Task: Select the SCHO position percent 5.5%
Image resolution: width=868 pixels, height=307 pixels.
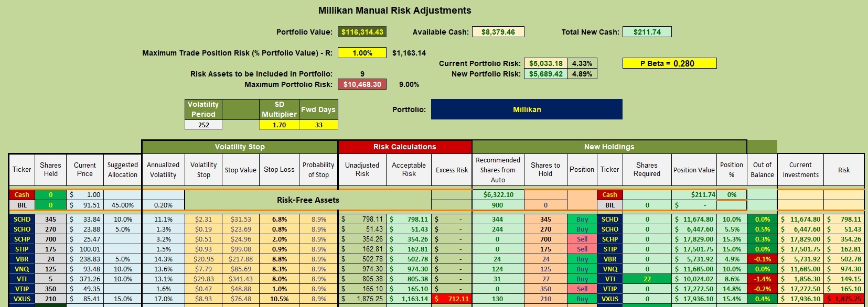Action: pyautogui.click(x=732, y=229)
